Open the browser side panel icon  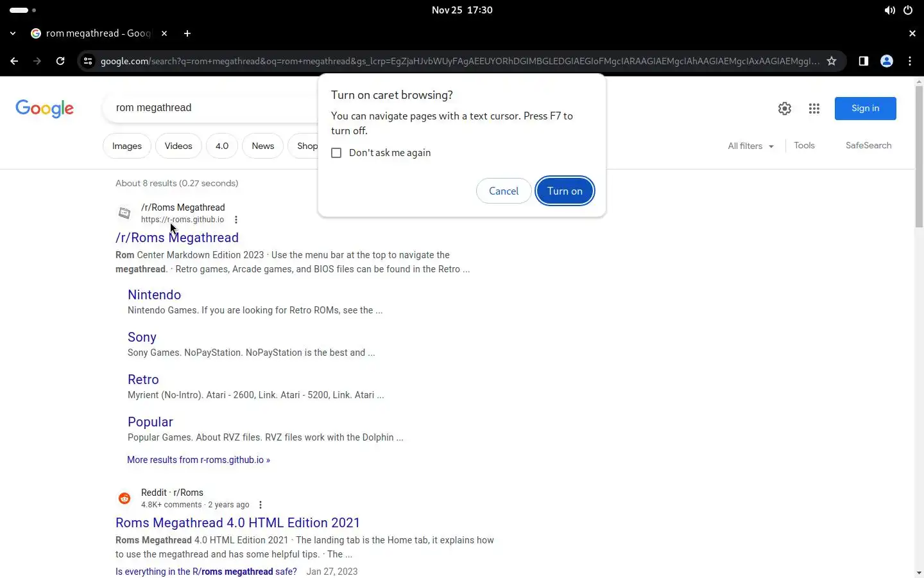864,61
